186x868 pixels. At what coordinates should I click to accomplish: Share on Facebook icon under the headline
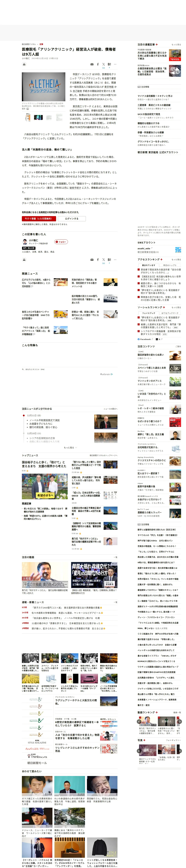pos(98,64)
